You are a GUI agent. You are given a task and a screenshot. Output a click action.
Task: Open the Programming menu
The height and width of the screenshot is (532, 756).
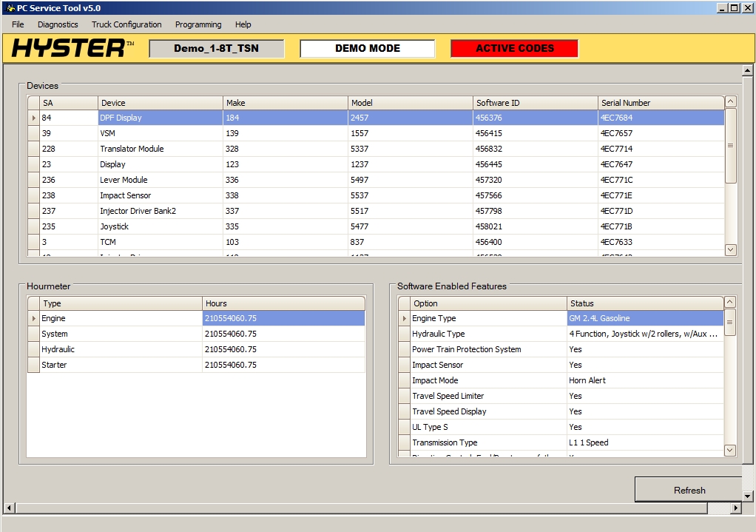(198, 24)
